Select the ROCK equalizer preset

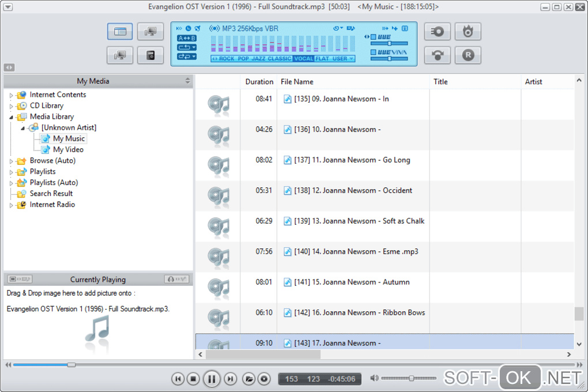227,59
